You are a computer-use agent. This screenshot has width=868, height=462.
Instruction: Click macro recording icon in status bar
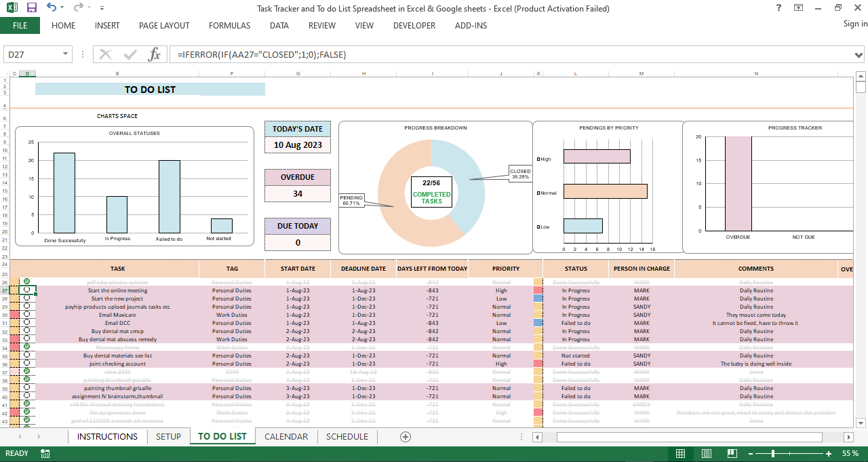pos(45,453)
